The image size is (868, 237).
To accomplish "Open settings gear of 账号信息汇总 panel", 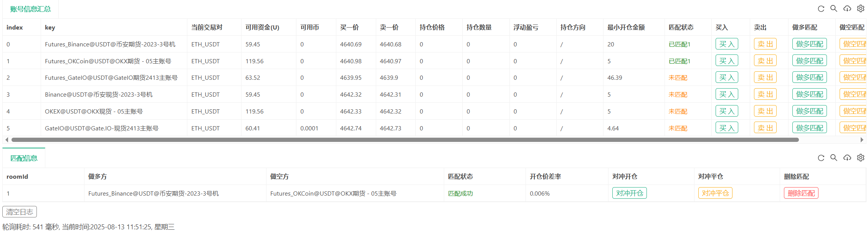I will tap(861, 8).
